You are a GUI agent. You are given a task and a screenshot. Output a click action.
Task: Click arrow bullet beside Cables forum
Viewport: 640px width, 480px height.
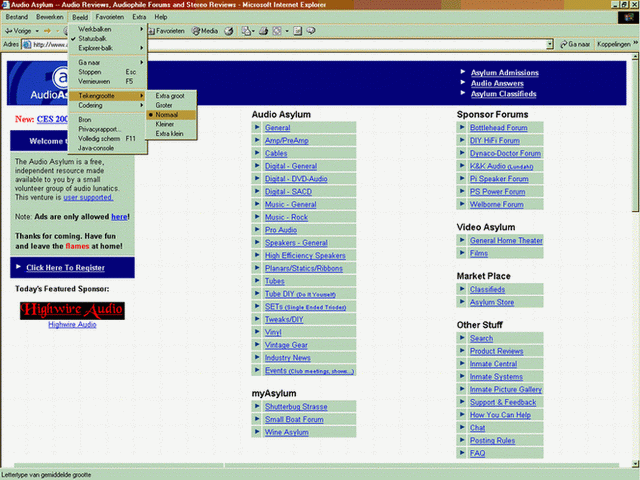tap(257, 153)
